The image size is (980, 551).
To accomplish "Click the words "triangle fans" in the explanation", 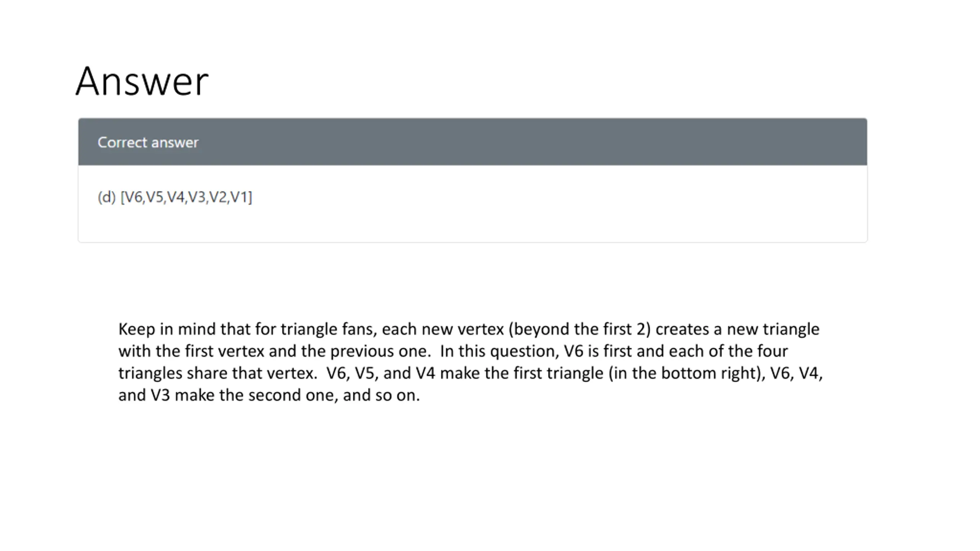I will point(329,329).
